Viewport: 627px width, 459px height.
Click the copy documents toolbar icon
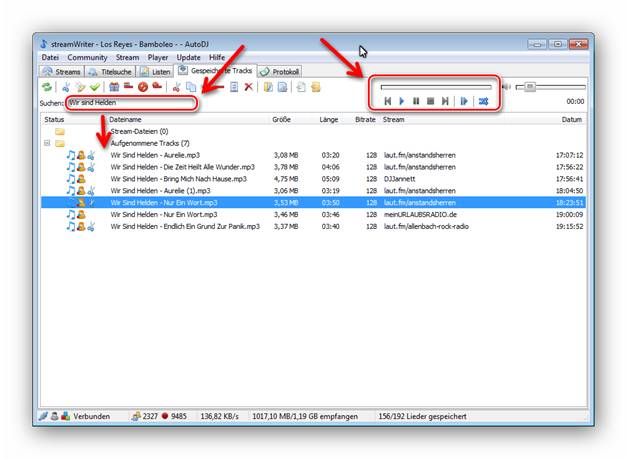click(191, 87)
